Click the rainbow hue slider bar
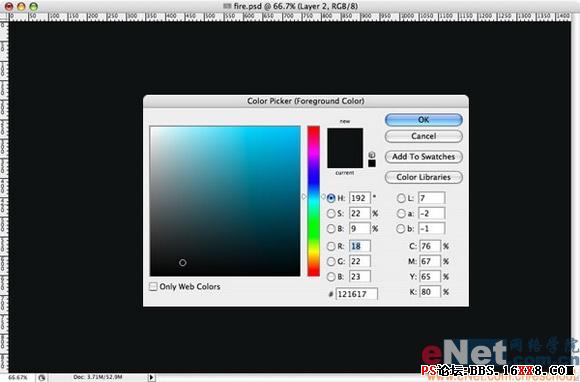The height and width of the screenshot is (382, 580). [313, 201]
